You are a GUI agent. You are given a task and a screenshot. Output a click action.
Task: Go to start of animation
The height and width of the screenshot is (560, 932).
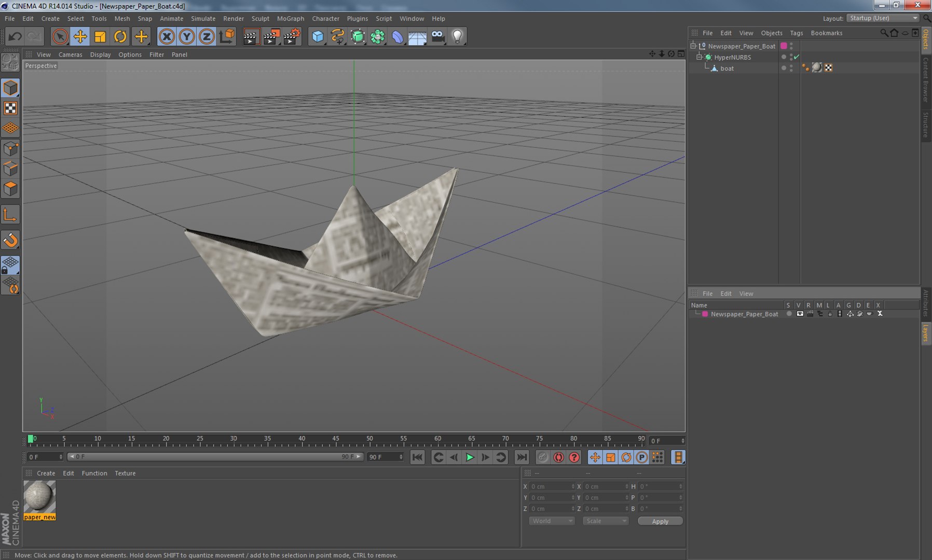tap(417, 457)
